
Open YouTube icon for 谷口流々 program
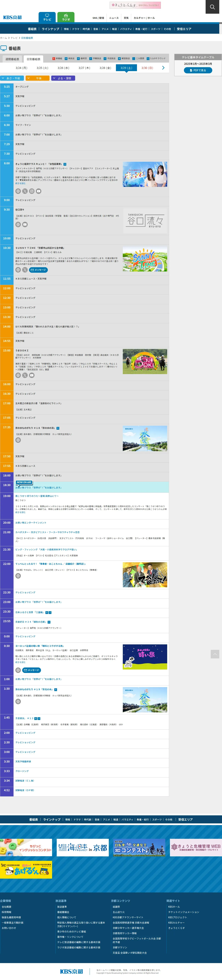tap(25, 224)
